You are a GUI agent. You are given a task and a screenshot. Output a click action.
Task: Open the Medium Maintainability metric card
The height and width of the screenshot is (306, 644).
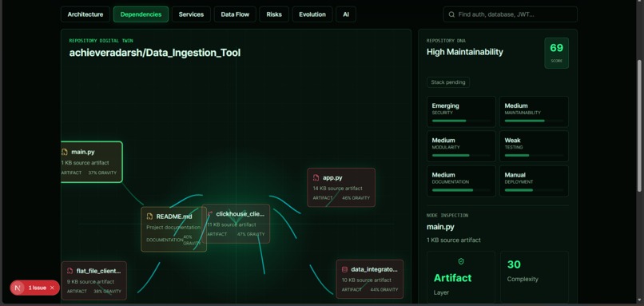pos(534,112)
